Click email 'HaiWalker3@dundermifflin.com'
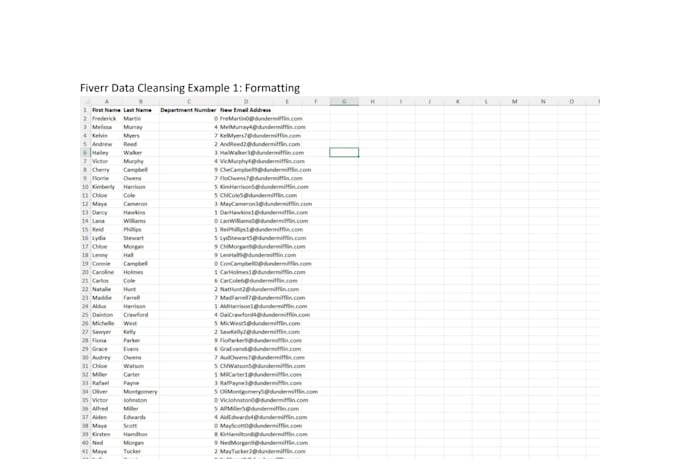This screenshot has width=680, height=459. tap(262, 153)
